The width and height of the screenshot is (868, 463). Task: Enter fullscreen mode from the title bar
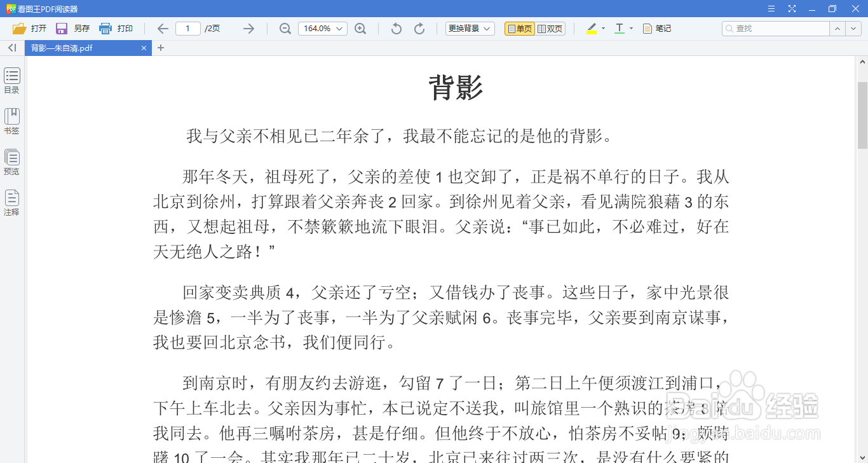tap(792, 9)
